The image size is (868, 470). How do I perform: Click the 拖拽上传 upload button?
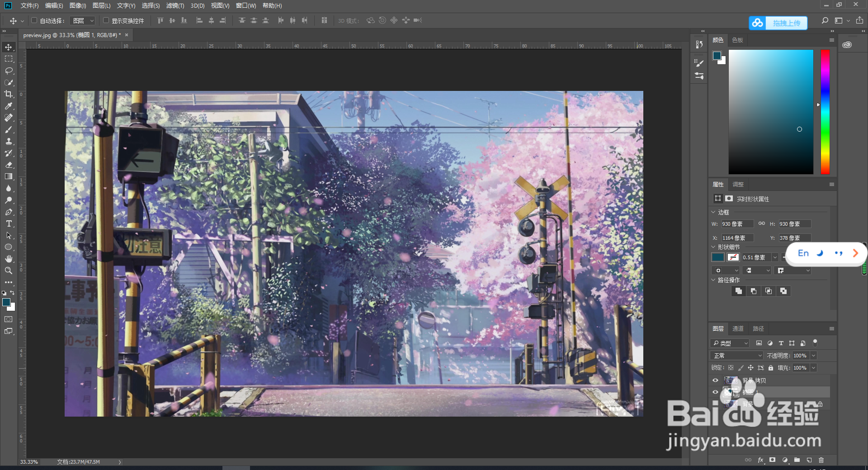[778, 23]
